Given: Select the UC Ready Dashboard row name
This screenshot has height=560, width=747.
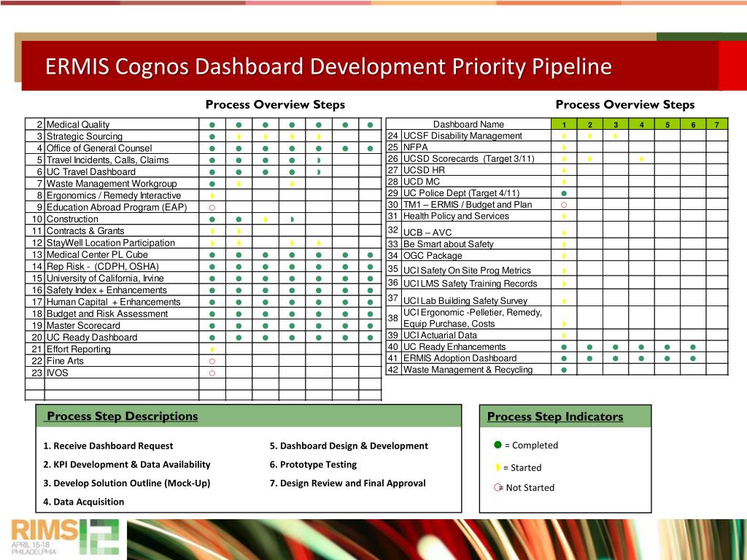Looking at the screenshot, I should [x=92, y=338].
